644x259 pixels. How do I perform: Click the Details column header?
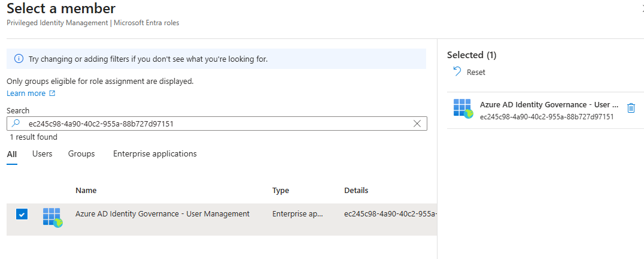point(356,190)
